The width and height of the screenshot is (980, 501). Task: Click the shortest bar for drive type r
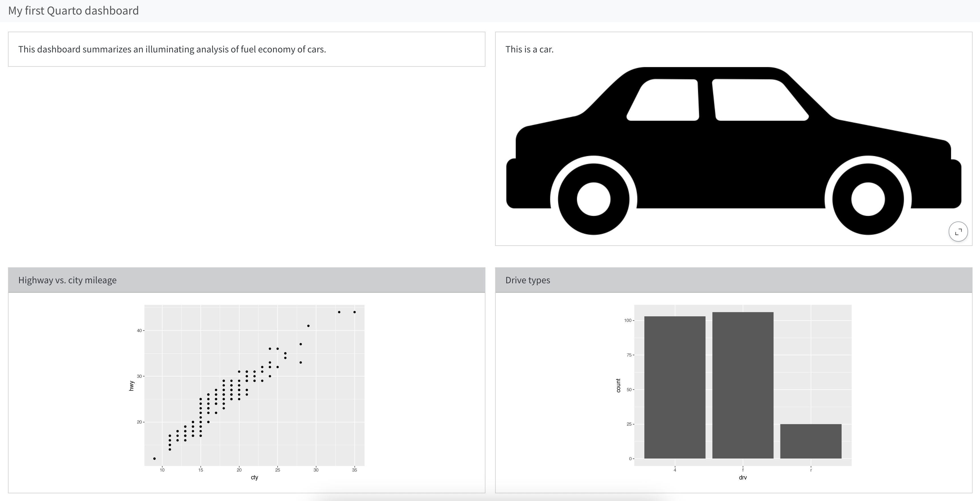tap(811, 441)
